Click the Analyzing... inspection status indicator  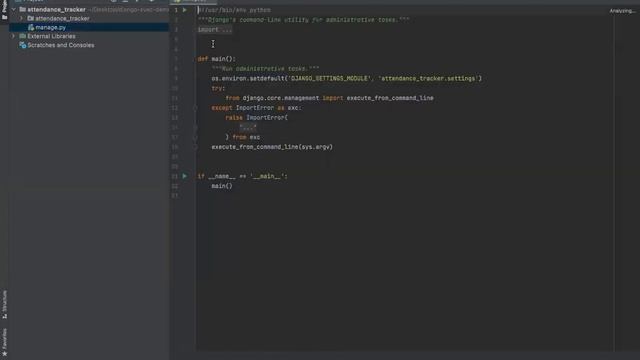coord(622,11)
